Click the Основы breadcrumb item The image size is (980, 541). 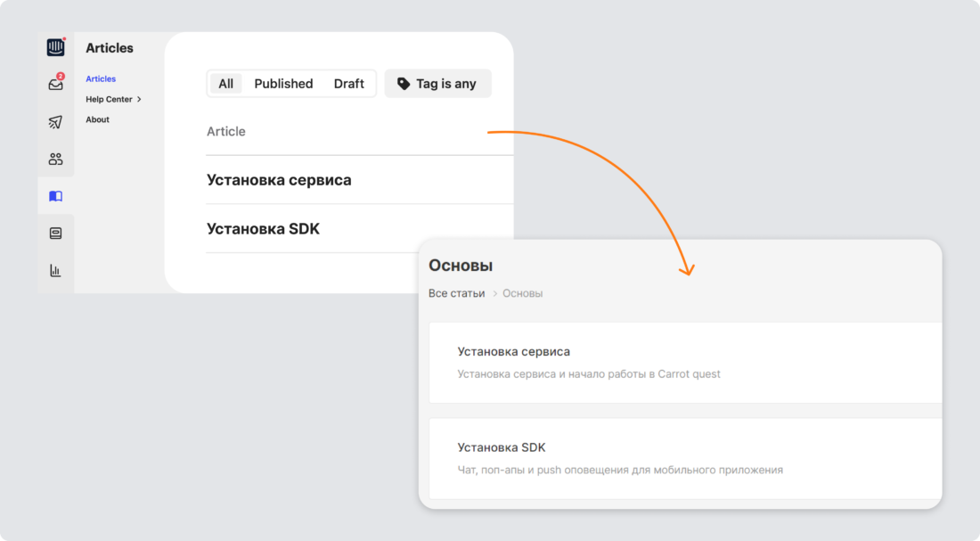(x=522, y=293)
